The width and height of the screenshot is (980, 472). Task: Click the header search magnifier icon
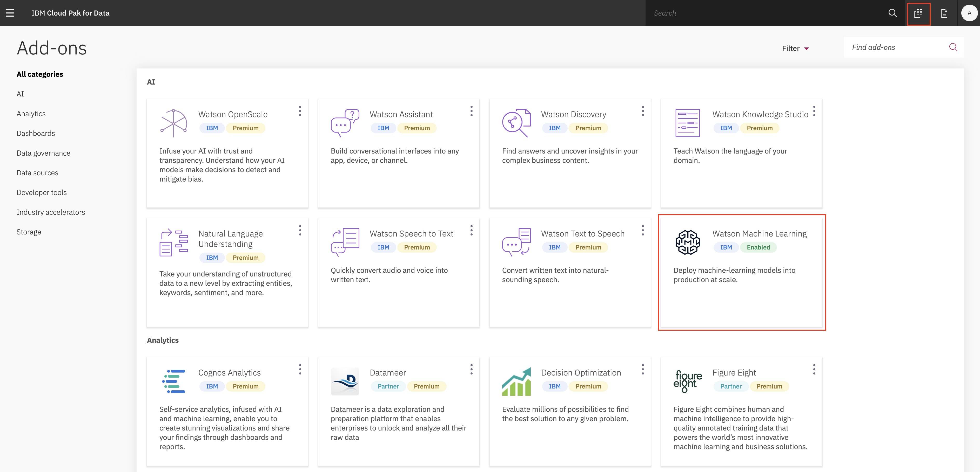tap(892, 13)
